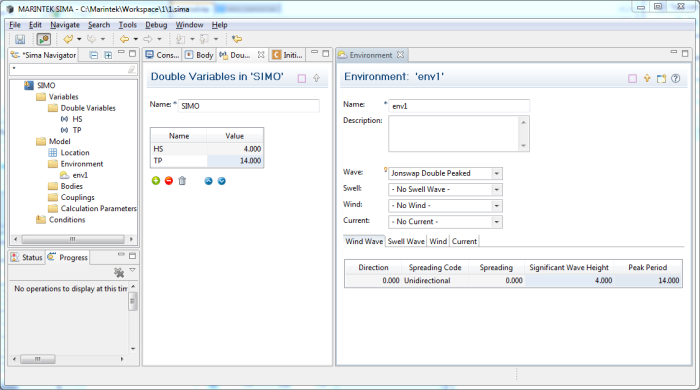700x390 pixels.
Task: Remove variable with red minus icon
Action: click(169, 181)
